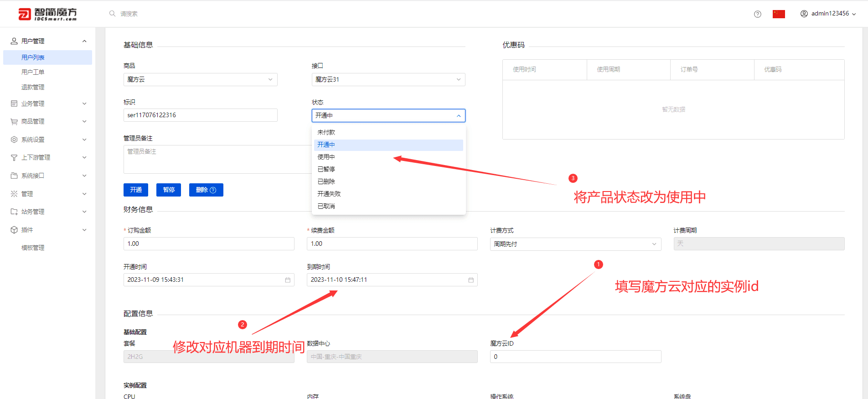
Task: Click the 标识 ser117076122316 field
Action: [201, 115]
